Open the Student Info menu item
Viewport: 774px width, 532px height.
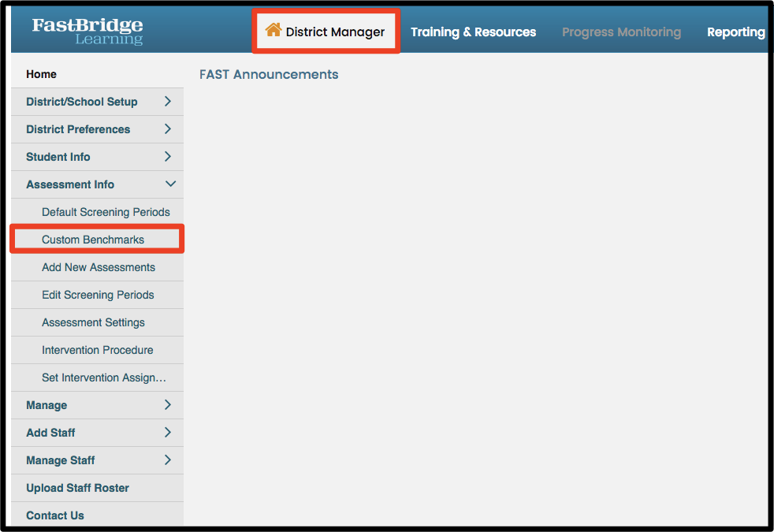(x=97, y=157)
